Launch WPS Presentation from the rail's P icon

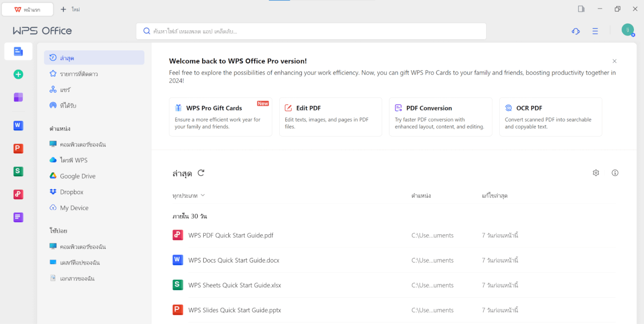tap(19, 148)
